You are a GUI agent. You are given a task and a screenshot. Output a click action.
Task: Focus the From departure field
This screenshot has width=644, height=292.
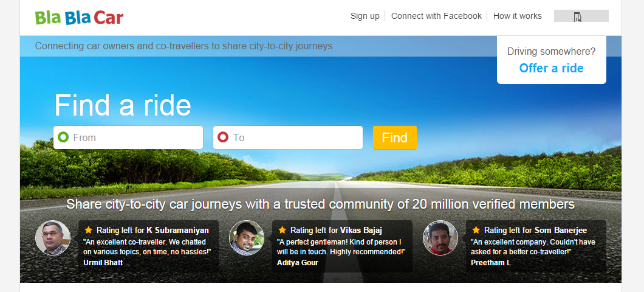point(128,137)
